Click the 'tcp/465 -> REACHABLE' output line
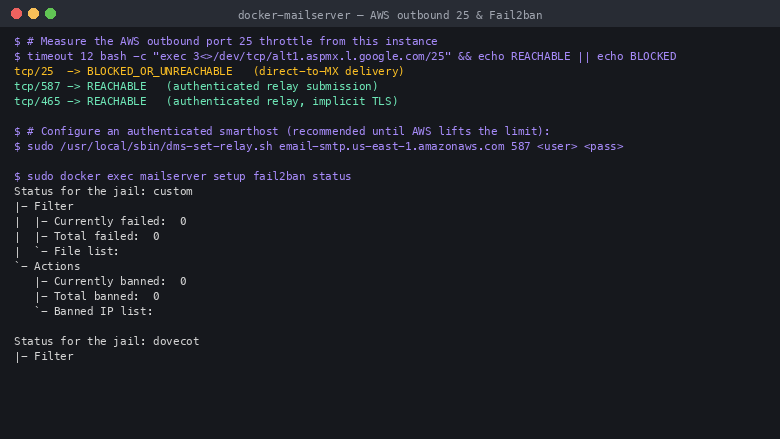 point(206,101)
